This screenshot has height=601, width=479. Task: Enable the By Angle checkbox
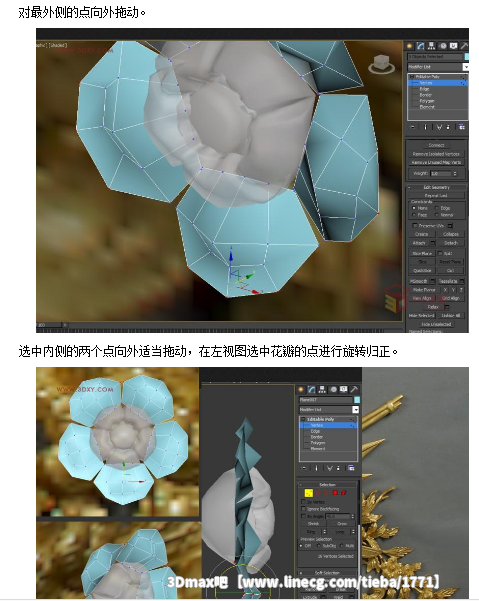point(303,516)
